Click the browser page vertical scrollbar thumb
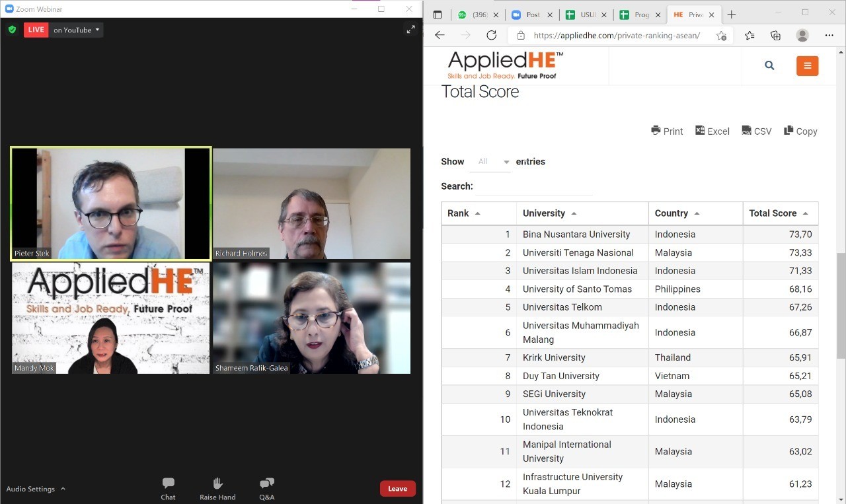 point(841,305)
